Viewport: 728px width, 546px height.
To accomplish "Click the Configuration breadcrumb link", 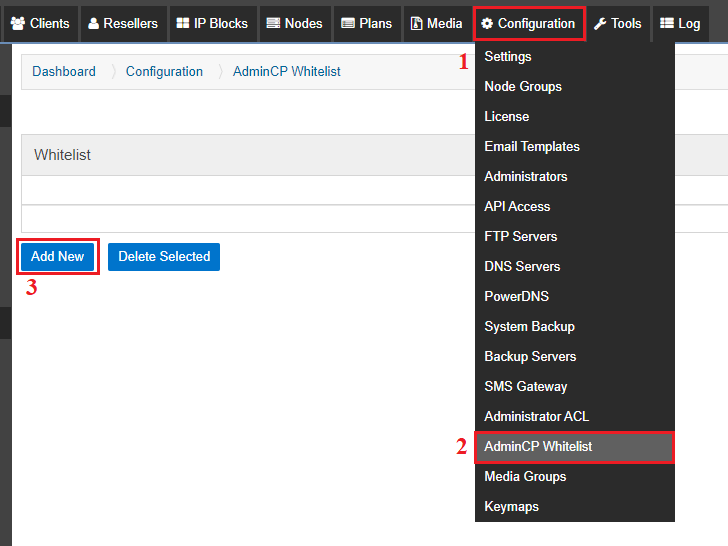I will pyautogui.click(x=164, y=71).
